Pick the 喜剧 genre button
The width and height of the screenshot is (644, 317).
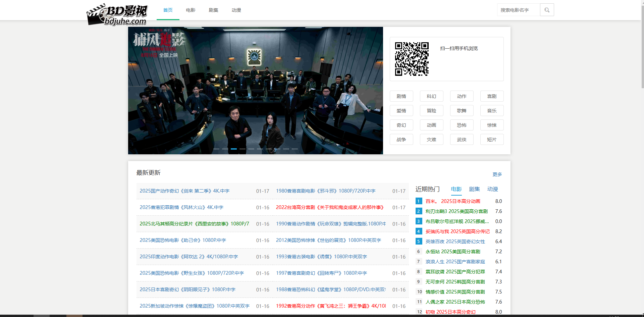click(492, 96)
